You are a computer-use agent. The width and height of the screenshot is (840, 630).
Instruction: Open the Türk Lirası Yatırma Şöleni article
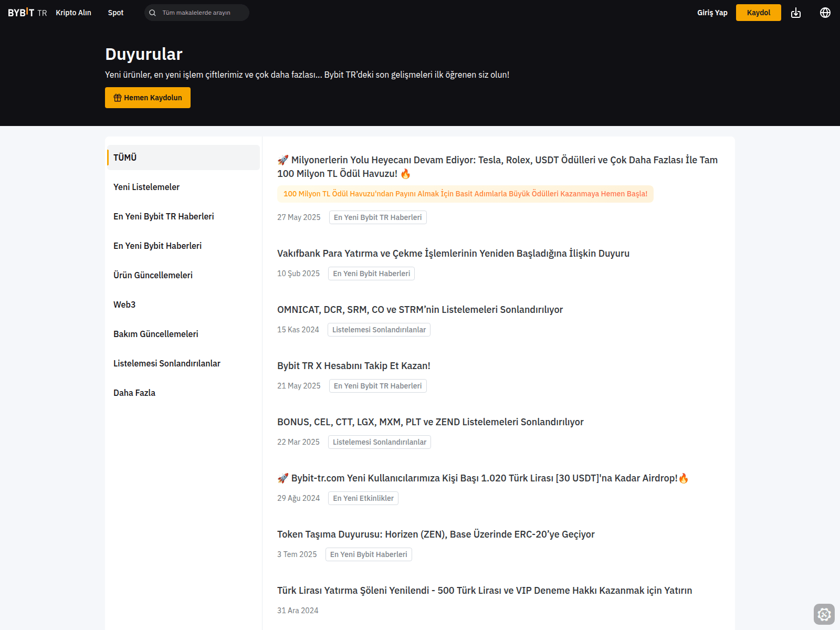pyautogui.click(x=485, y=590)
